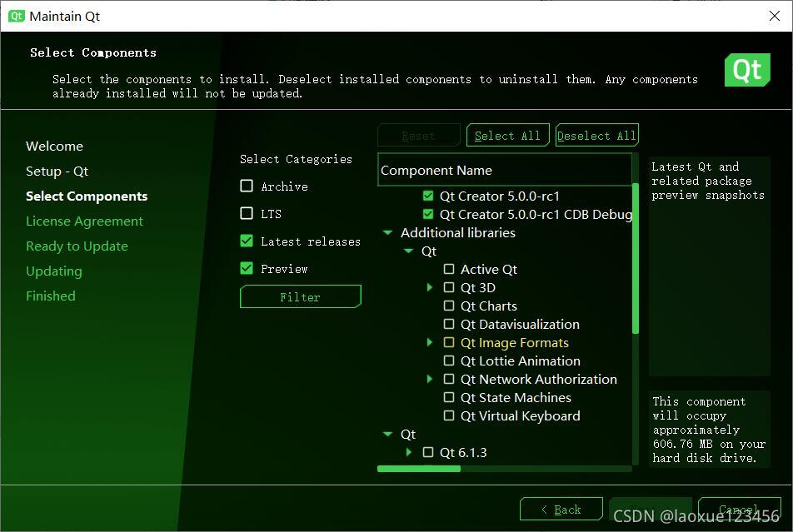This screenshot has height=532, width=793.
Task: Click the 606.76 MB disk usage text
Action: click(x=709, y=430)
